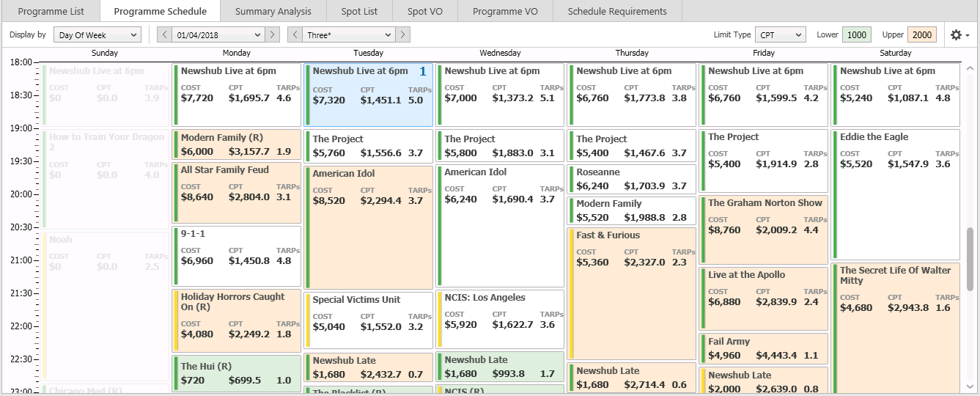Click cost $5,400 in Friday The Project
The height and width of the screenshot is (396, 980).
[x=724, y=164]
